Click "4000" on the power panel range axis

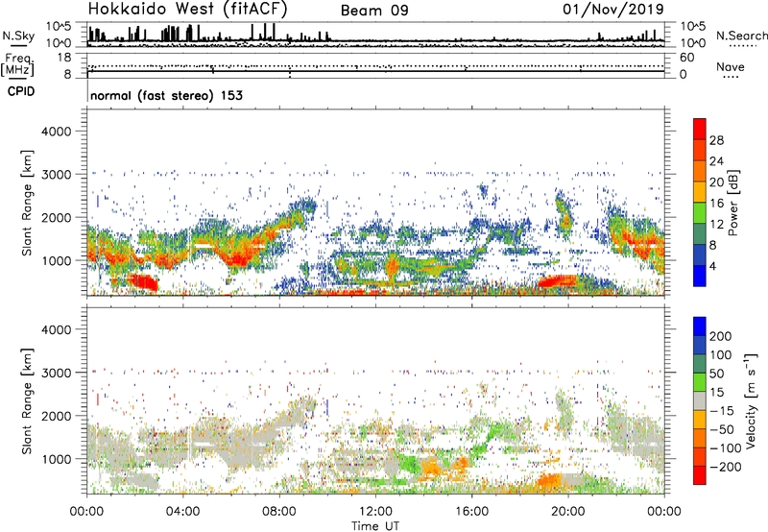(x=57, y=132)
